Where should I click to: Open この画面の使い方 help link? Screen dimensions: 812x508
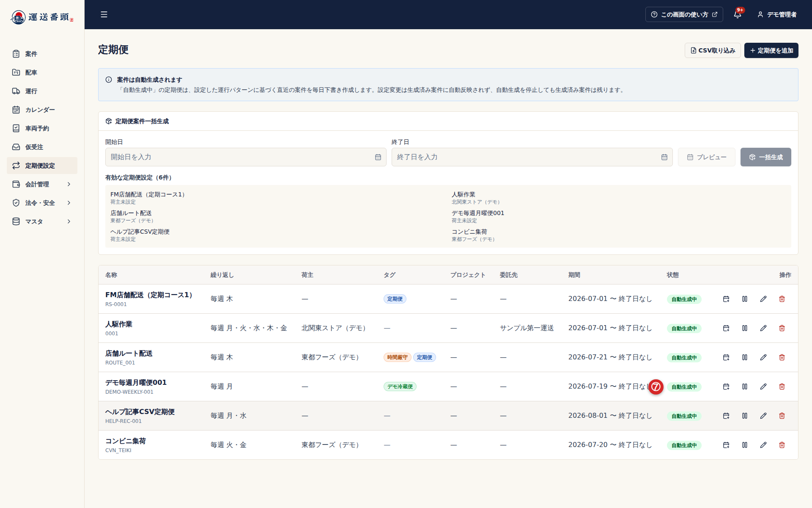pos(684,14)
